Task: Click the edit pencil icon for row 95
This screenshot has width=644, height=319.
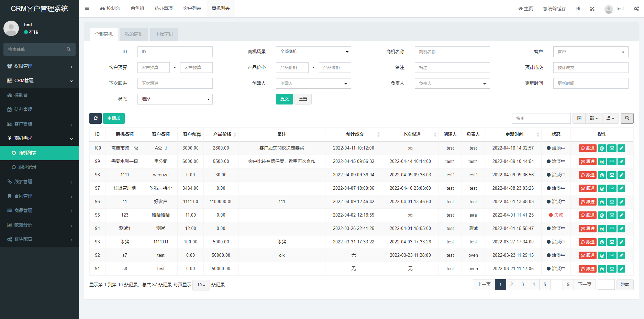Action: pos(621,215)
